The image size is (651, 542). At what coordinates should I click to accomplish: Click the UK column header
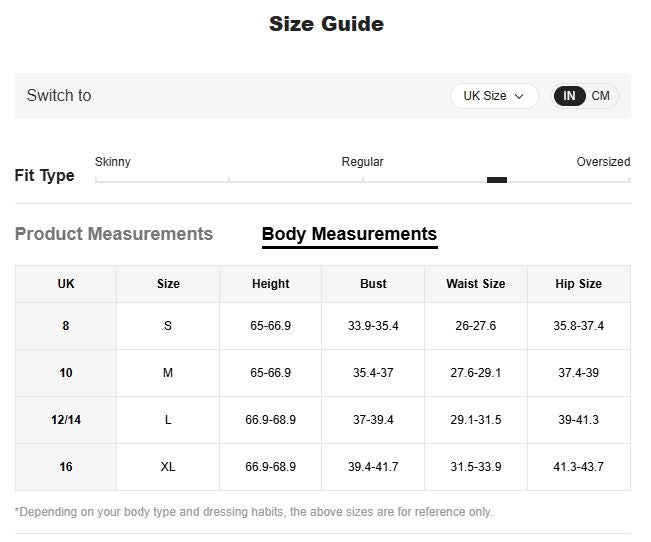66,284
